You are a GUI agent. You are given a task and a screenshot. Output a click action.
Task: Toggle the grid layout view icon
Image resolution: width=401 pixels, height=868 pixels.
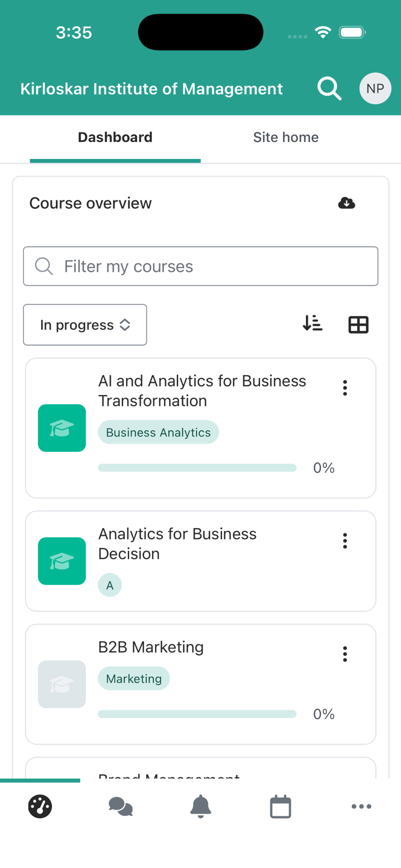coord(358,325)
